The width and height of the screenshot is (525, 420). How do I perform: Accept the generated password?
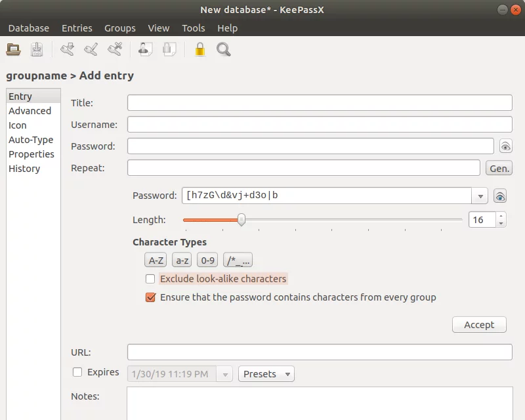(479, 325)
